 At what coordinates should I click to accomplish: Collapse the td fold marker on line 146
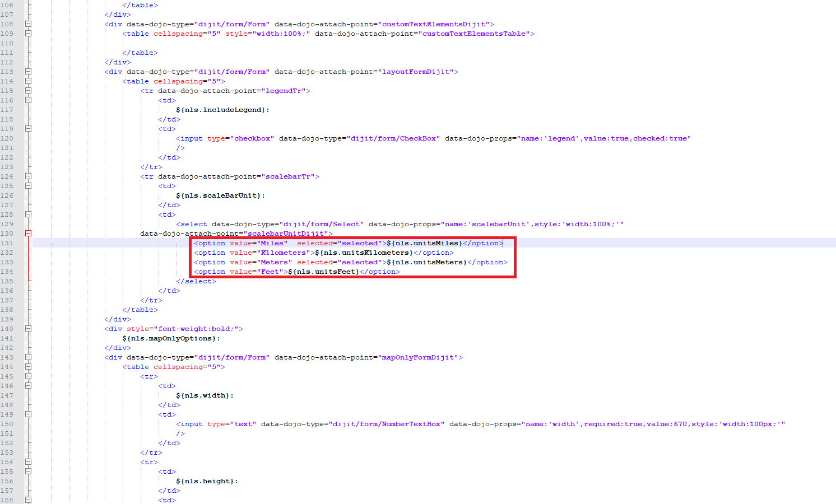(x=28, y=386)
